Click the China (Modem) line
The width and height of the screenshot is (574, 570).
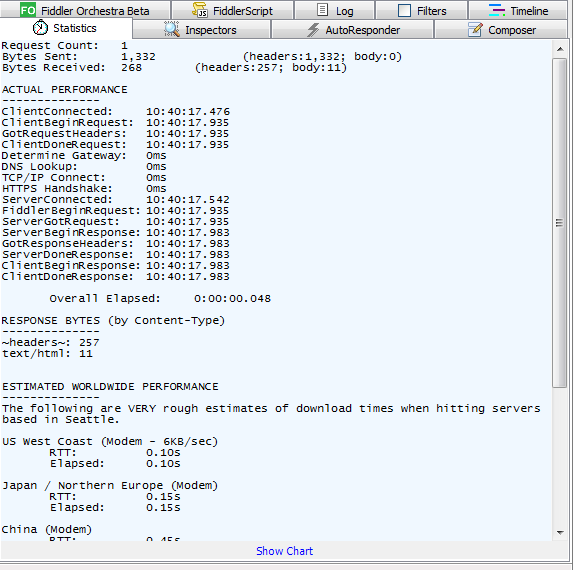point(47,529)
